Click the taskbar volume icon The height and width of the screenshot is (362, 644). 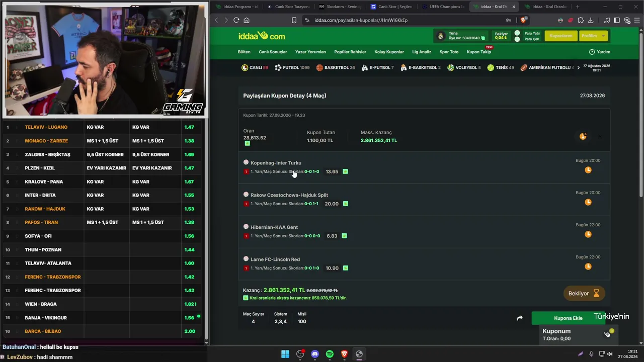[x=609, y=354]
